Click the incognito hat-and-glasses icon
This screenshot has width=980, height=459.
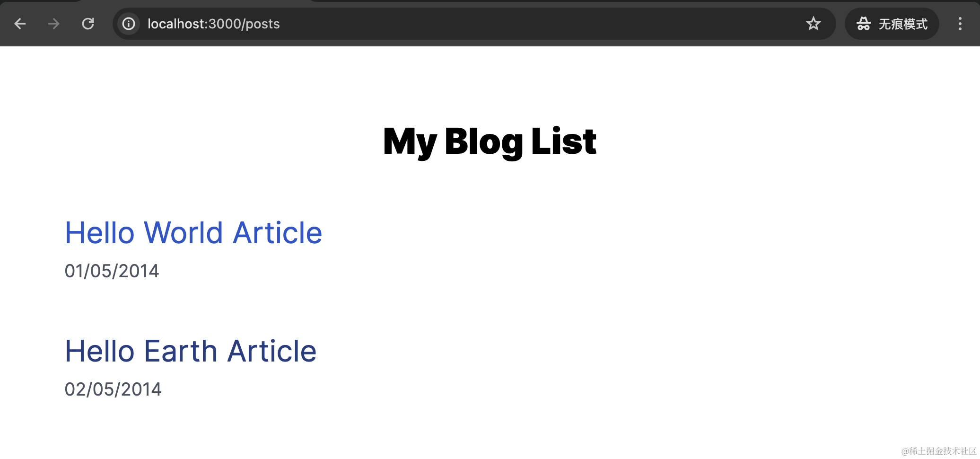[x=863, y=24]
